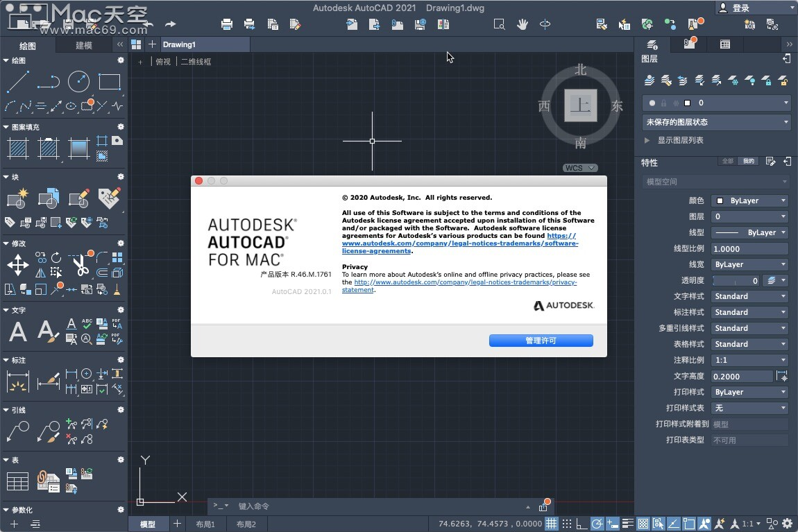Switch to 布局1 layout tab
Viewport: 798px width, 532px height.
pyautogui.click(x=205, y=524)
